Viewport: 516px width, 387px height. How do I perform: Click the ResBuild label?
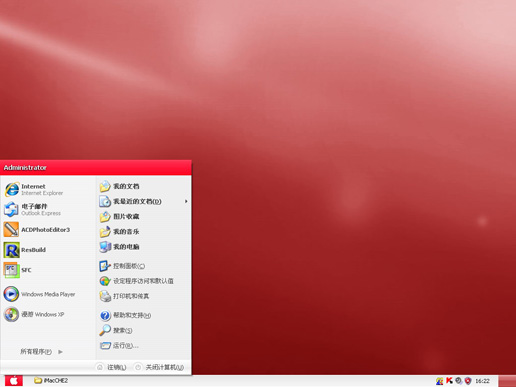(x=33, y=250)
